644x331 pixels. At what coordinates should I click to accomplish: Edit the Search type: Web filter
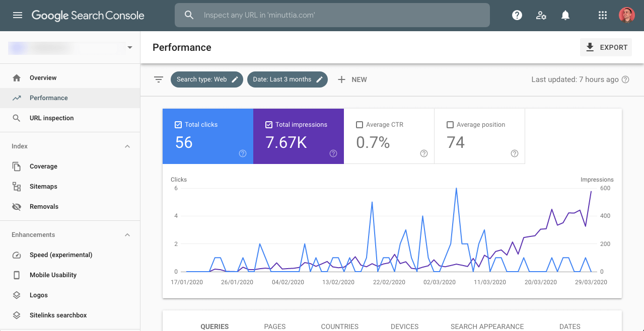pos(207,79)
